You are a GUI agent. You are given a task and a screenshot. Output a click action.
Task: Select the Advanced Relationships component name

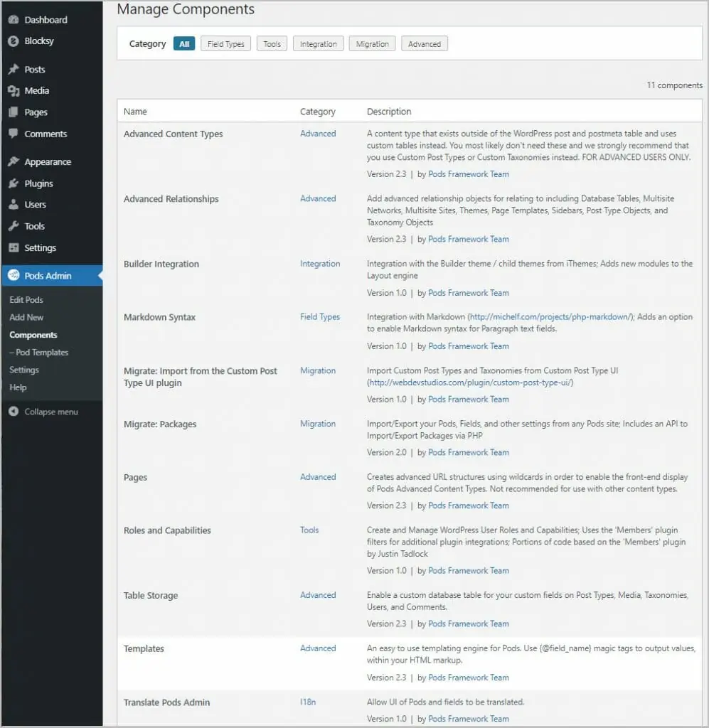point(171,199)
